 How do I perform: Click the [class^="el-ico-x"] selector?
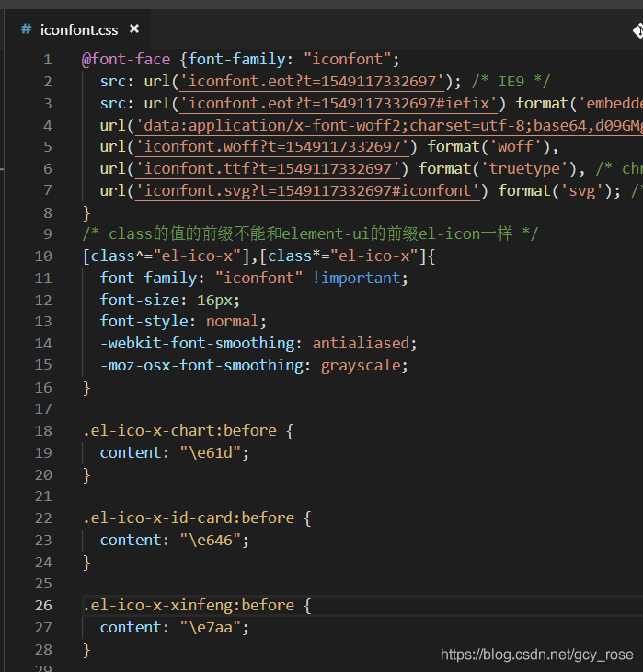166,256
